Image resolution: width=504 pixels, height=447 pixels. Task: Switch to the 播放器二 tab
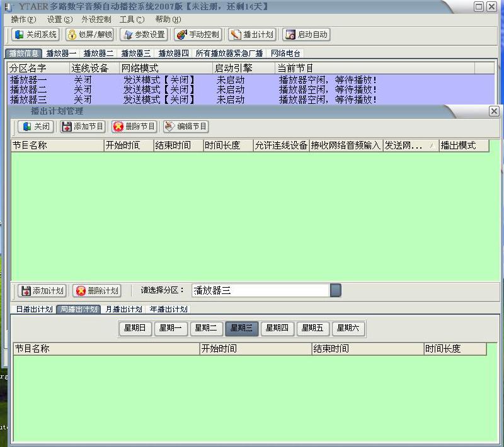point(98,54)
